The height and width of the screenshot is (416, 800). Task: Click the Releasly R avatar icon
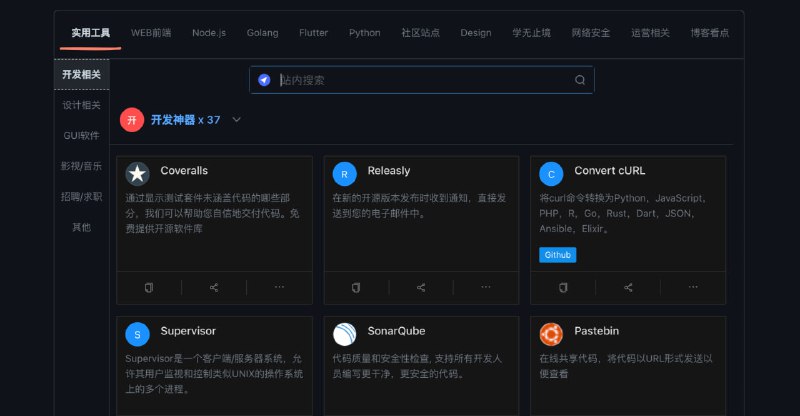coord(344,174)
